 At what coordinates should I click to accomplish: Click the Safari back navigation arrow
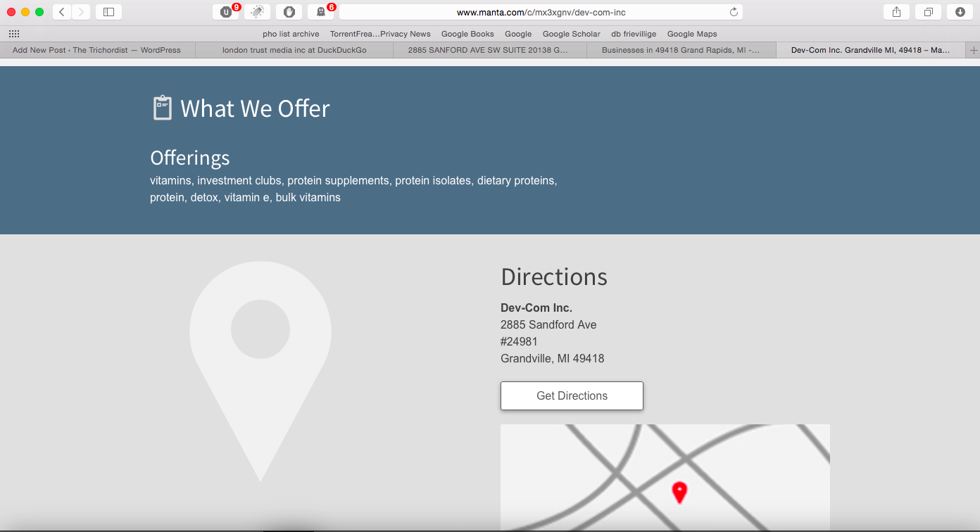(x=62, y=12)
